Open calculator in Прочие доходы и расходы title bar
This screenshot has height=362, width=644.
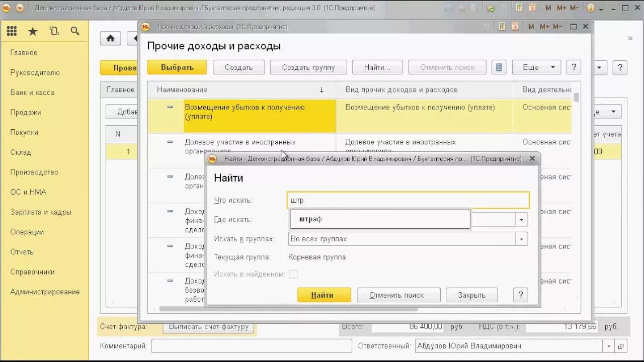tap(502, 27)
